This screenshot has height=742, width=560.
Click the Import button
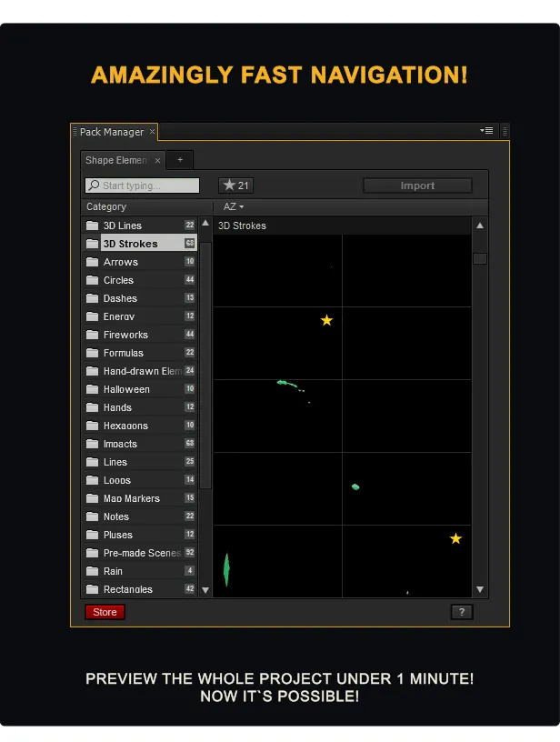pyautogui.click(x=417, y=185)
